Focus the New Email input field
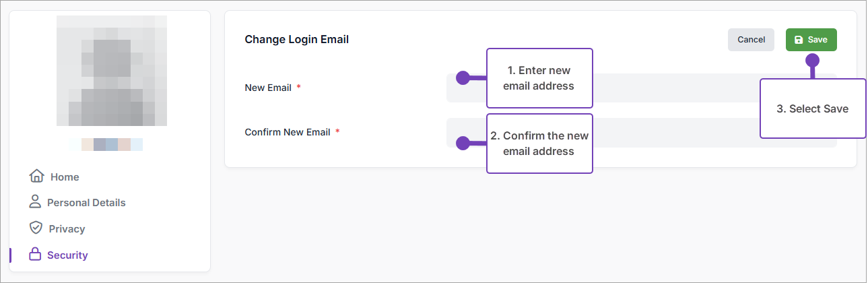 (x=673, y=88)
